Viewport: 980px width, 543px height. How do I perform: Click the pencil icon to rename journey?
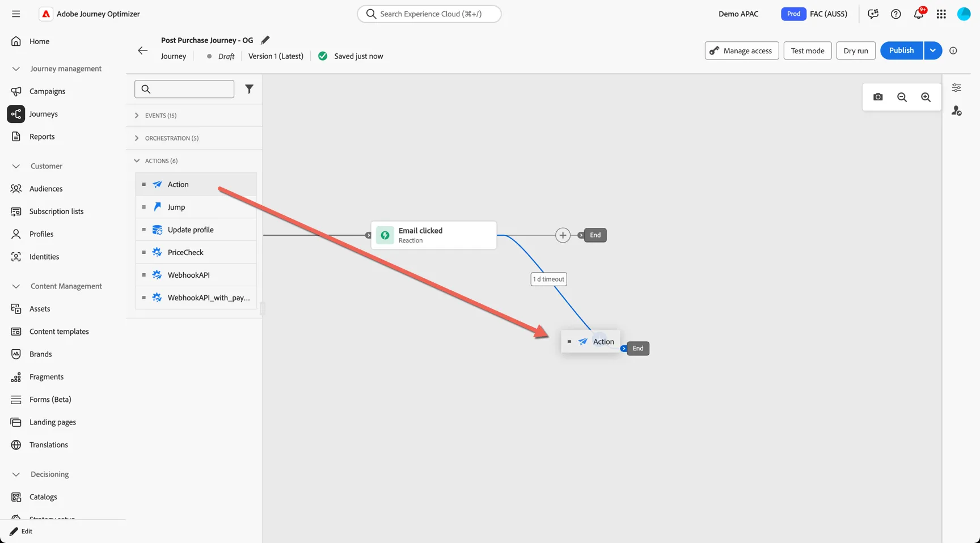[265, 40]
